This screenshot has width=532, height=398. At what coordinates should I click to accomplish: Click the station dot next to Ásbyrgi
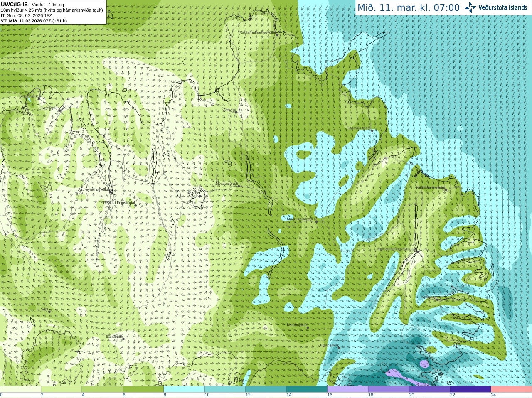(x=236, y=112)
